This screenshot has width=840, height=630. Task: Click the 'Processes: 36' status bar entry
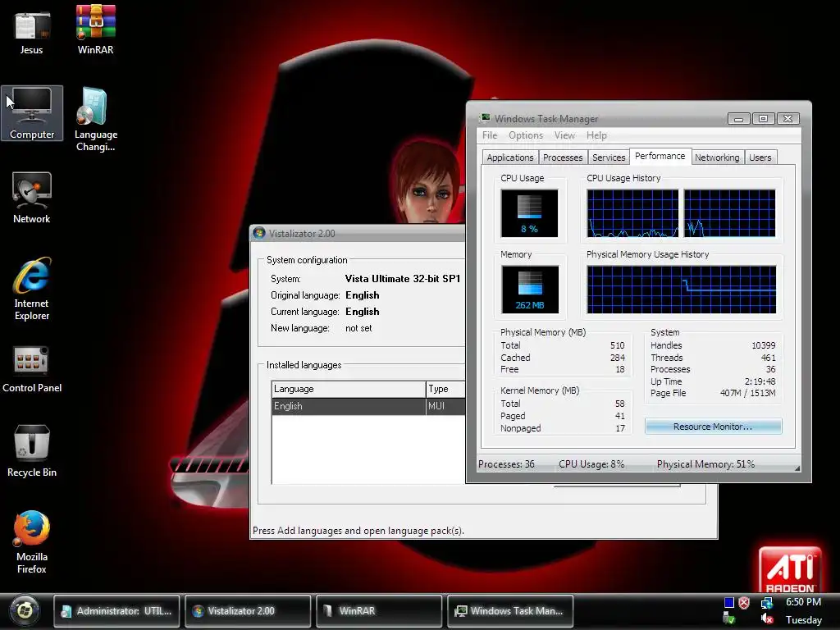(x=506, y=464)
